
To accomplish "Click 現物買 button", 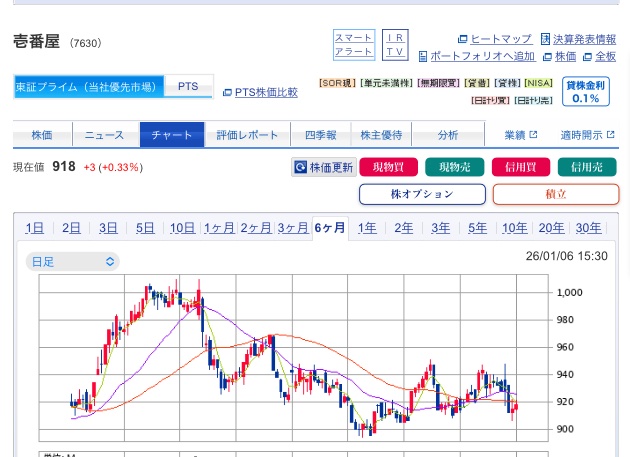I will point(389,167).
